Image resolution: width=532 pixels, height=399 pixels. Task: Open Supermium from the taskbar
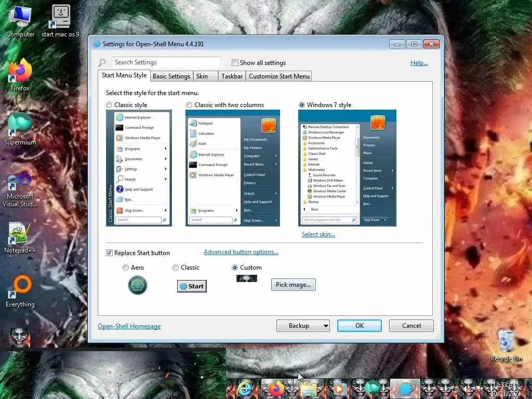[x=373, y=389]
